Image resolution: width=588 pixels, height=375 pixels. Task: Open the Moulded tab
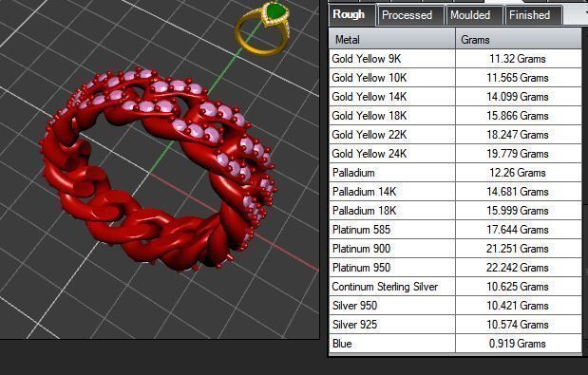tap(474, 15)
